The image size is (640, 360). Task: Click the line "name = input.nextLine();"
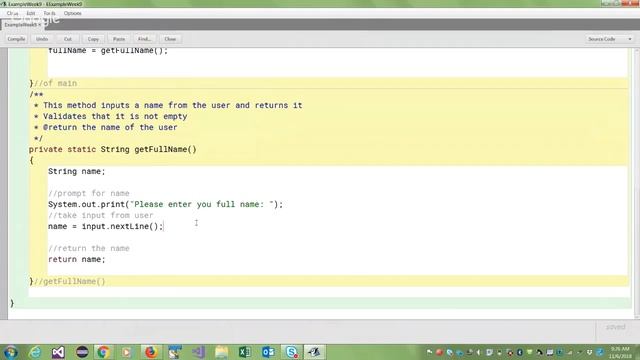pyautogui.click(x=105, y=227)
